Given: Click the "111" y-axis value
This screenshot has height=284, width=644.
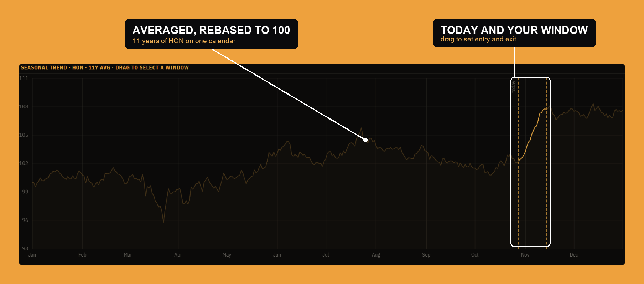Looking at the screenshot, I should tap(24, 78).
